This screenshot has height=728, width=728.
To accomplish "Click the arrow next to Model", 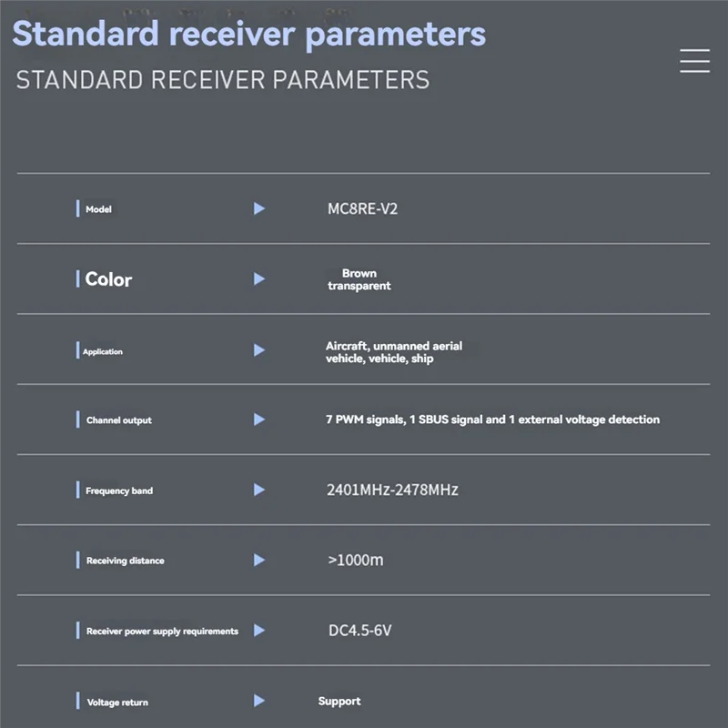I will click(259, 209).
